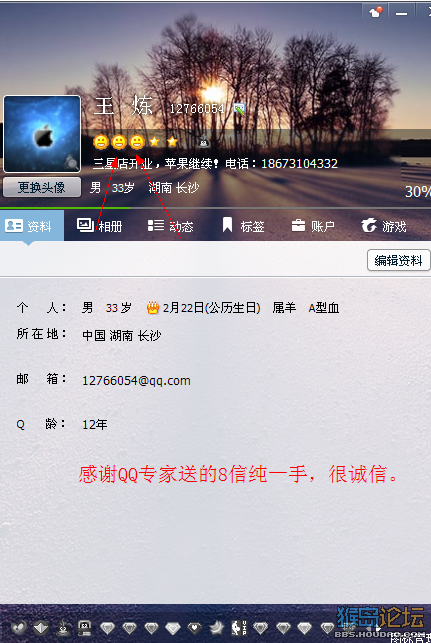Image resolution: width=431 pixels, height=643 pixels.
Task: Click the signature text with phone number
Action: pos(215,164)
